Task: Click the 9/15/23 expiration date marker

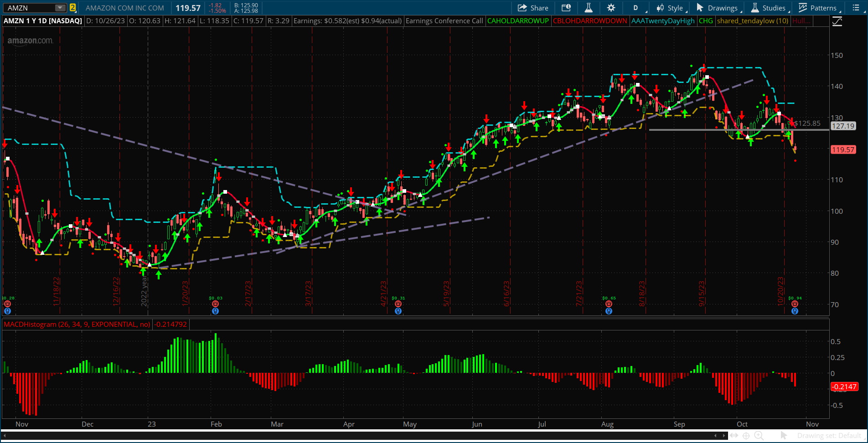Action: click(702, 293)
